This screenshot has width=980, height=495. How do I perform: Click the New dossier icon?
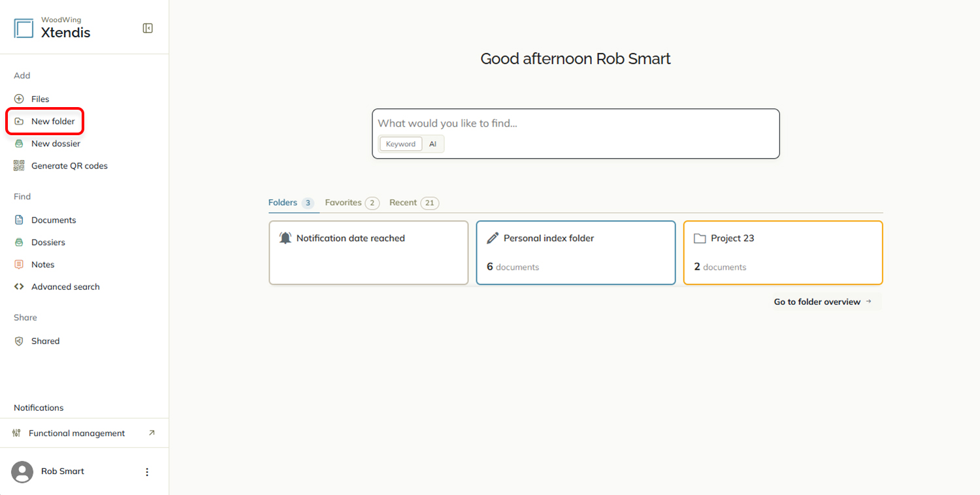coord(19,144)
